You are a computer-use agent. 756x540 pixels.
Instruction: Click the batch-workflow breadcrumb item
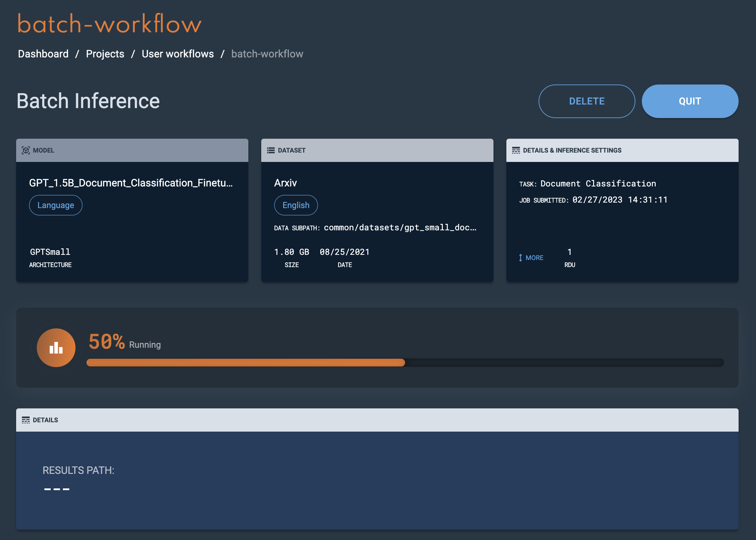pyautogui.click(x=267, y=54)
